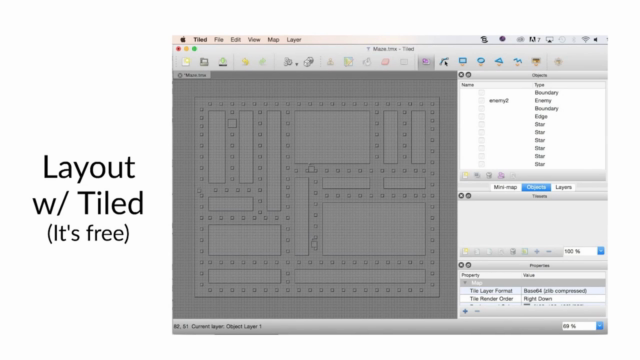Select the Edit Polygons tool

pos(444,62)
